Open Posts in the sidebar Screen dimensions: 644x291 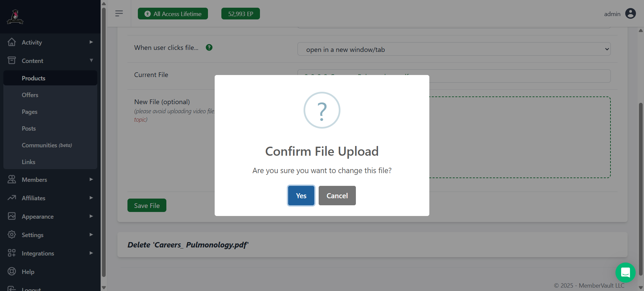50,128
